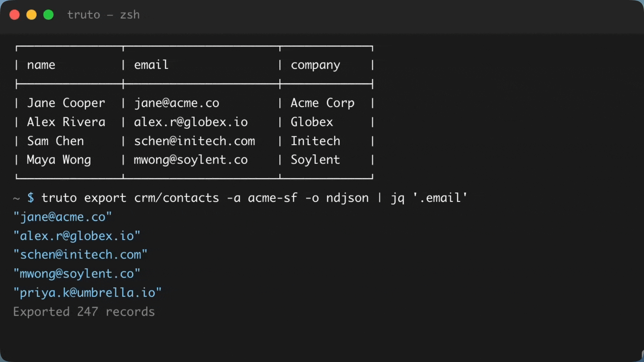Image resolution: width=644 pixels, height=362 pixels.
Task: Click the '$' prompt symbol
Action: [x=31, y=198]
